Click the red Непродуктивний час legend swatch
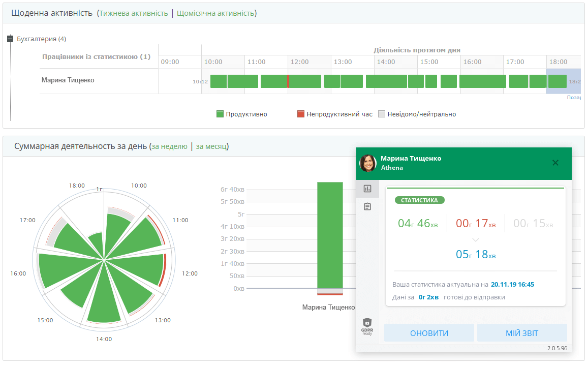The image size is (588, 367). tap(301, 114)
